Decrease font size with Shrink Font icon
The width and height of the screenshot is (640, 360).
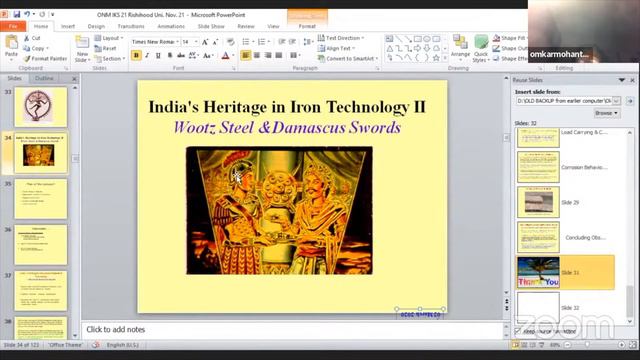click(215, 42)
